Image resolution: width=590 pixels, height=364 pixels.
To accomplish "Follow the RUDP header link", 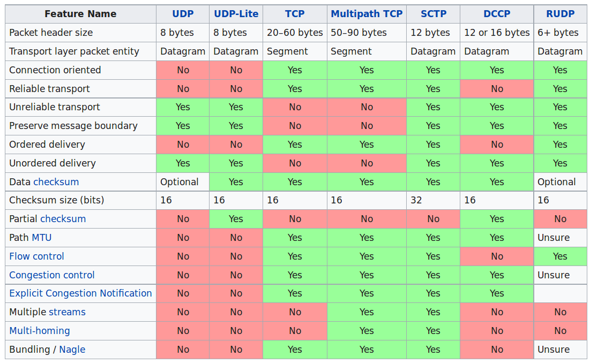I will 560,14.
